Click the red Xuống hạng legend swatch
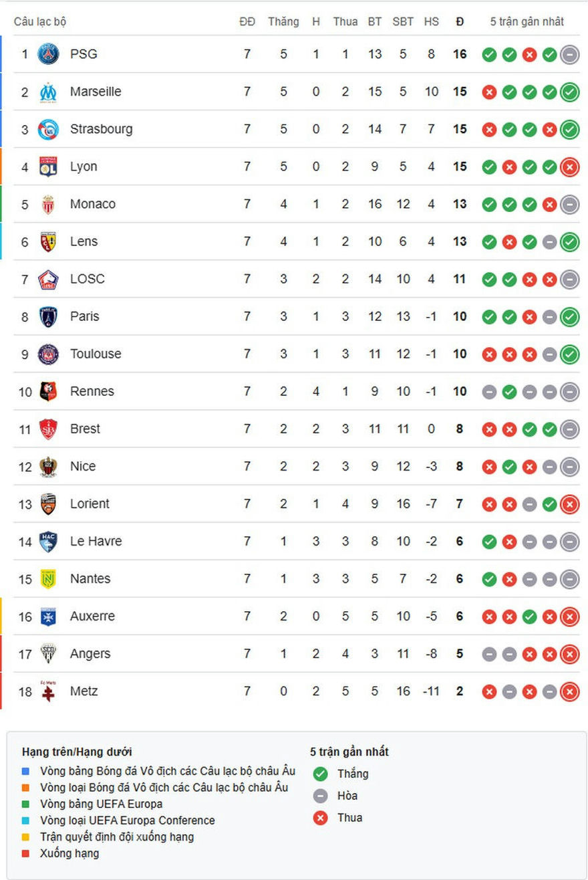The image size is (588, 880). 26,854
